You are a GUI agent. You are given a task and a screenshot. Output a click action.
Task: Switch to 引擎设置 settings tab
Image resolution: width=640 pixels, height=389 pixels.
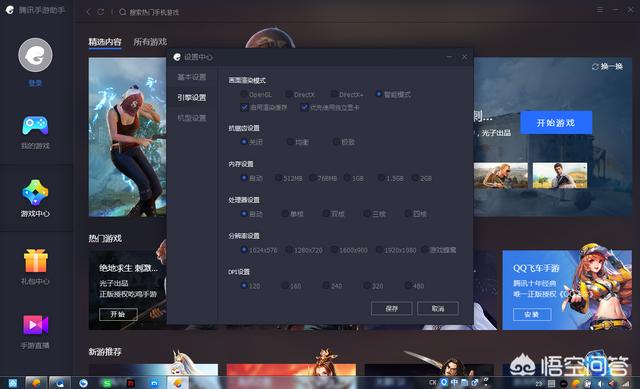pos(191,98)
